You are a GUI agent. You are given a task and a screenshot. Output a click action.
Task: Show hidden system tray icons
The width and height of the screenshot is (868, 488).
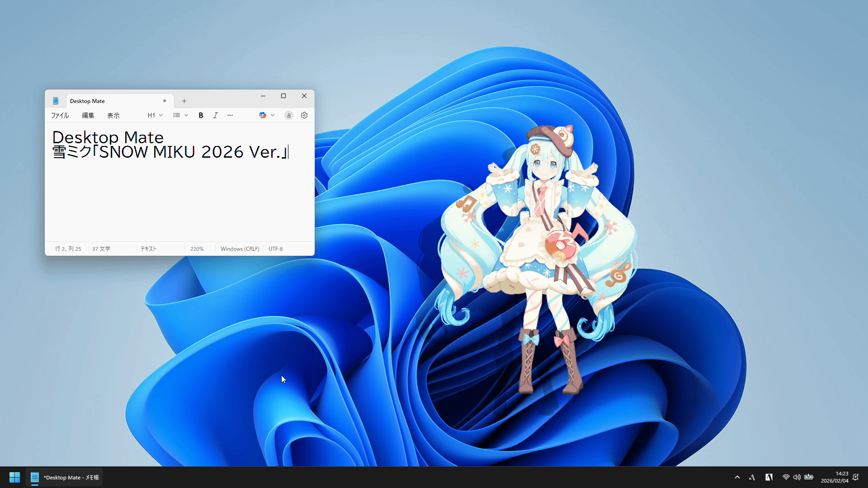pos(737,477)
